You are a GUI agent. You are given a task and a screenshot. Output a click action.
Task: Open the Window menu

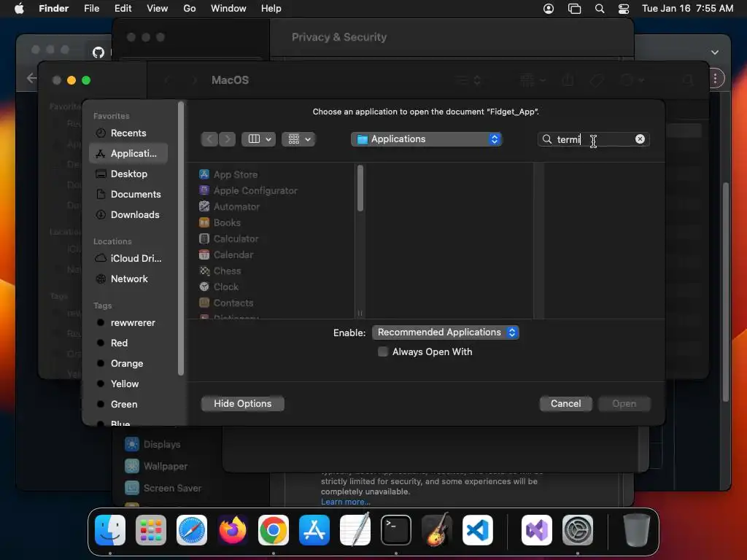coord(228,9)
